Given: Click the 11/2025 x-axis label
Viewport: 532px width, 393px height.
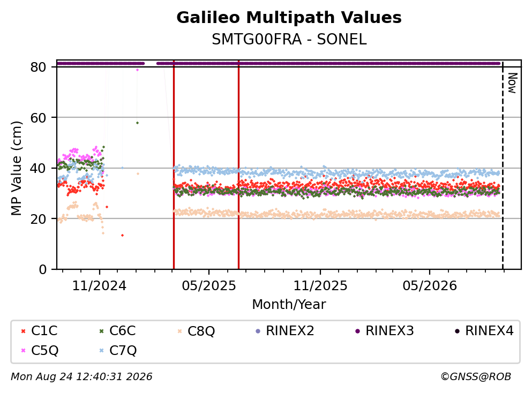Looking at the screenshot, I should pyautogui.click(x=320, y=286).
